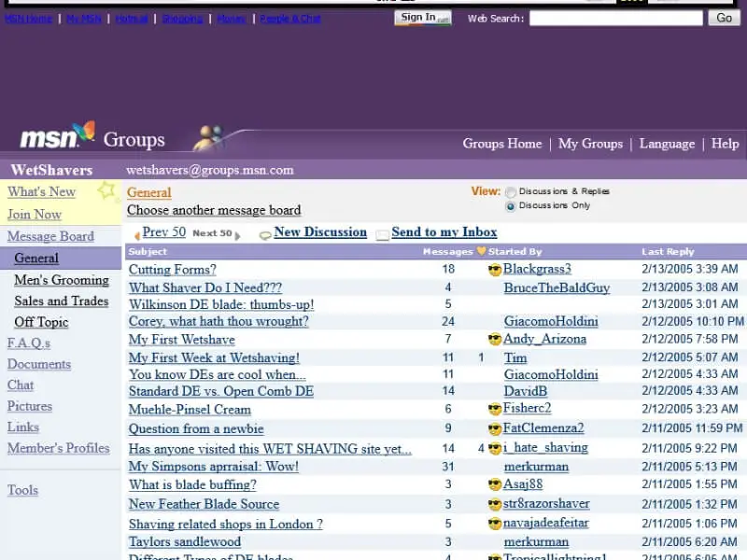Click the sunglasses smiley beside Fisherc2
747x560 pixels.
point(495,409)
